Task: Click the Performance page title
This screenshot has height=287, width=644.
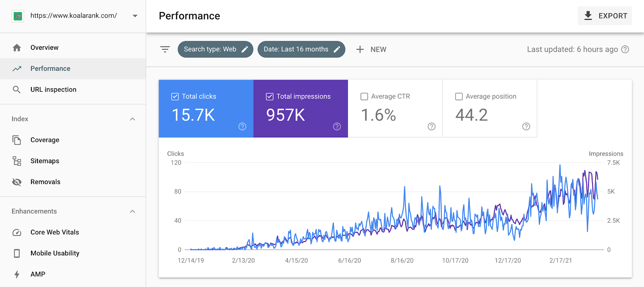Action: point(190,16)
